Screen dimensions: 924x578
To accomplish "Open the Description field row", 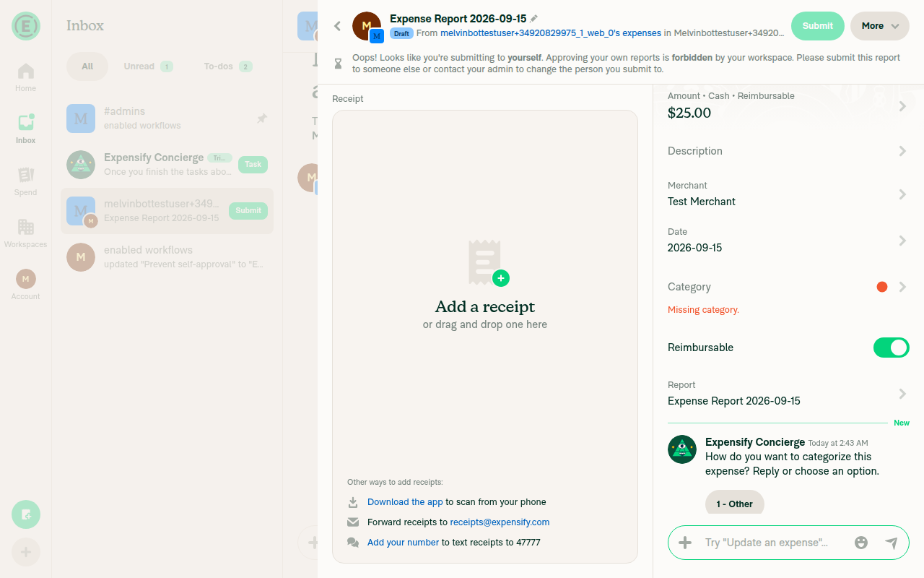I will click(788, 151).
